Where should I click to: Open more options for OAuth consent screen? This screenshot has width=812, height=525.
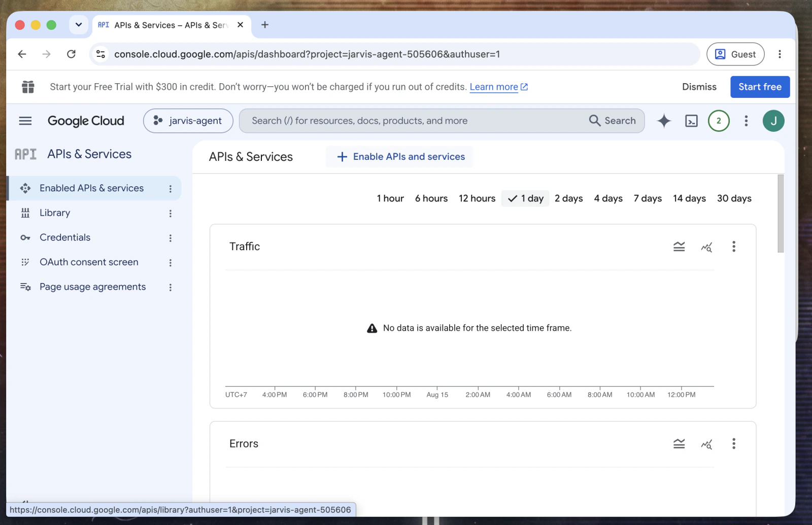[171, 263]
